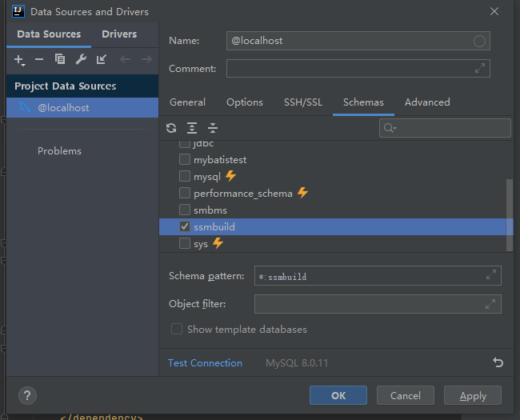520x420 pixels.
Task: Click the search magnifier icon dropdown
Action: coord(390,128)
